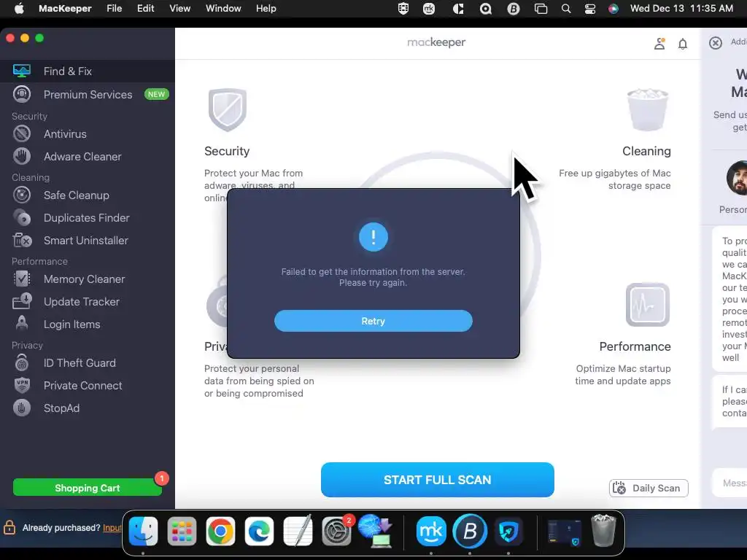This screenshot has height=560, width=747.
Task: Open the Window menu
Action: pos(223,9)
